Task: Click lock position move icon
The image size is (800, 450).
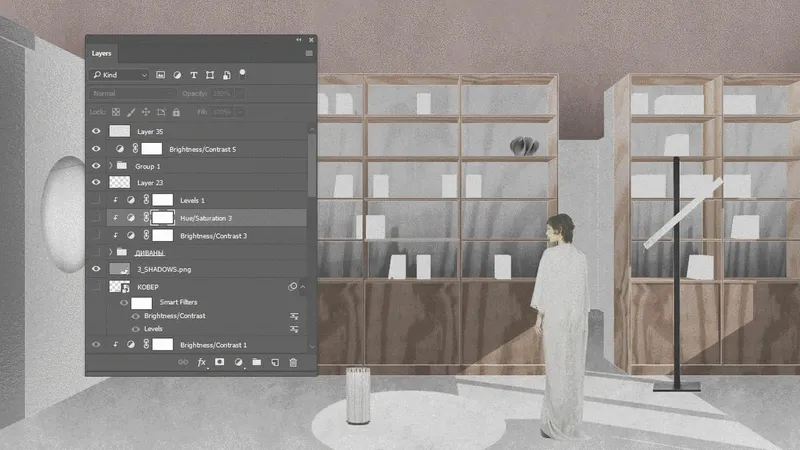Action: tap(146, 112)
